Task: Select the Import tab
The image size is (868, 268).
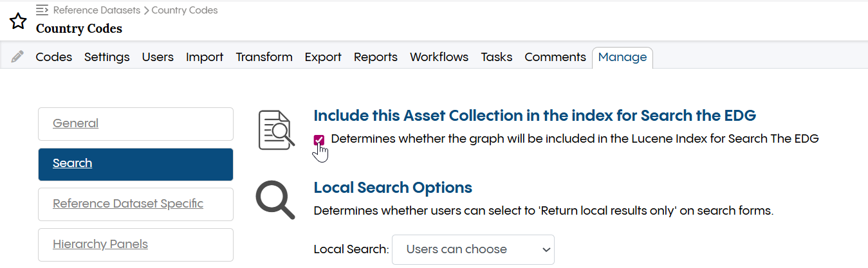Action: point(205,57)
